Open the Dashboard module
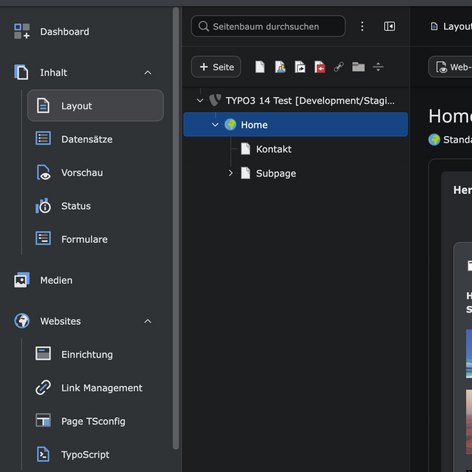Screen dimensions: 472x472 tap(52, 32)
